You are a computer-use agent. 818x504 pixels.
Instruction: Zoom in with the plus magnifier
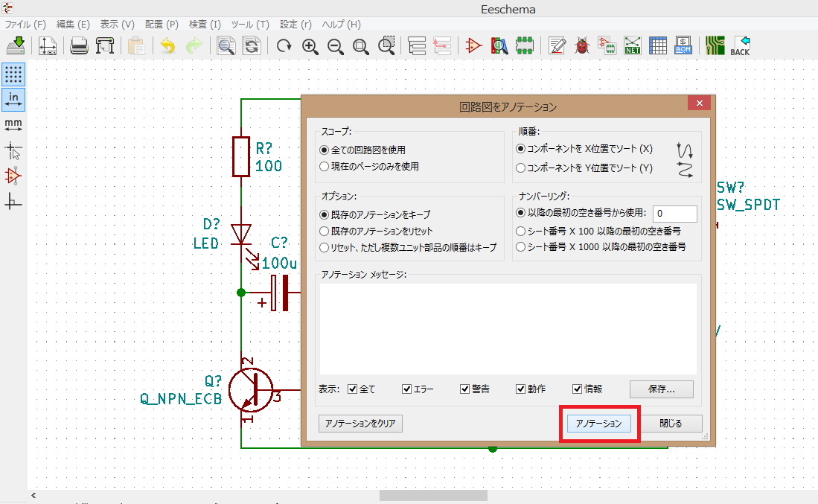tap(310, 46)
